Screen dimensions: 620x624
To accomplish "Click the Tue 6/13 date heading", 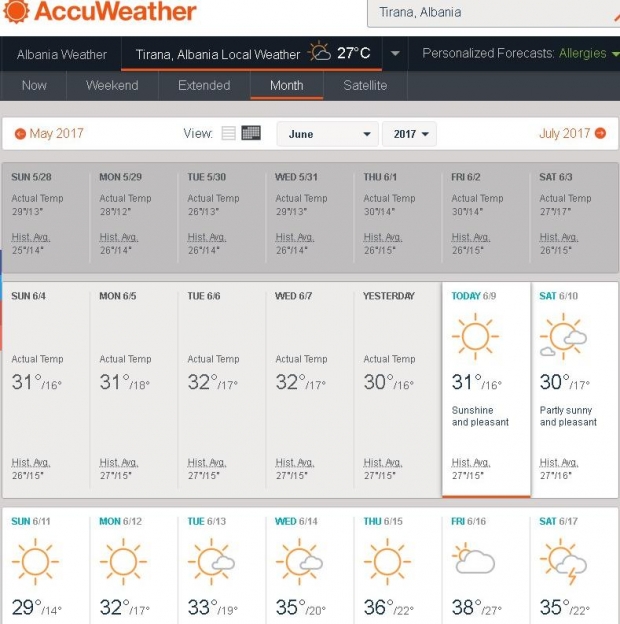I will pos(207,521).
